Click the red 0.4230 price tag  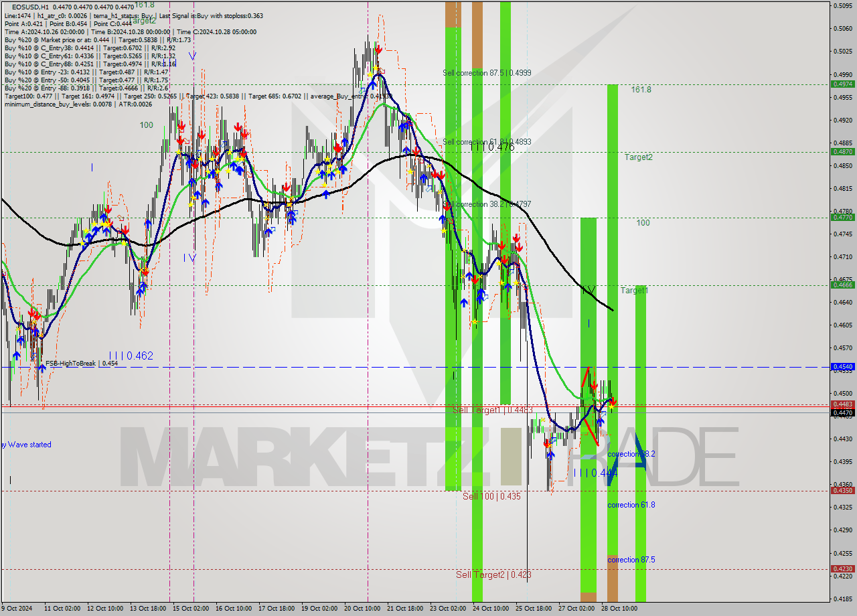[x=842, y=569]
